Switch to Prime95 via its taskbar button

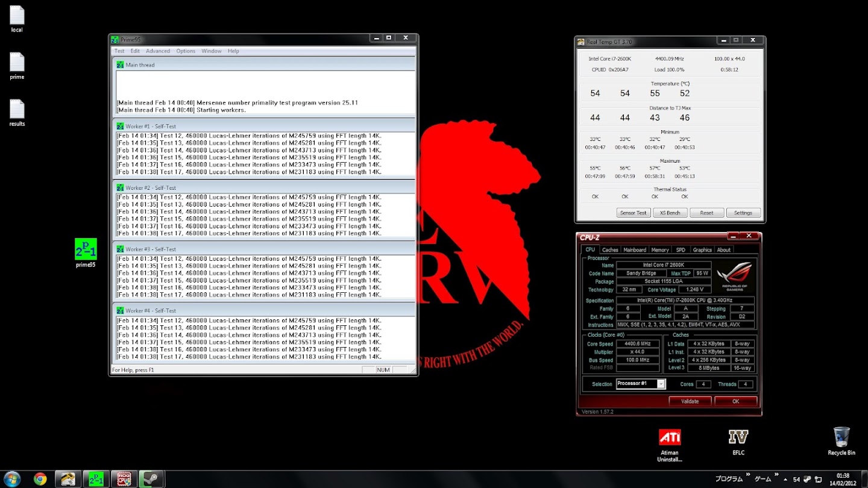tap(96, 479)
